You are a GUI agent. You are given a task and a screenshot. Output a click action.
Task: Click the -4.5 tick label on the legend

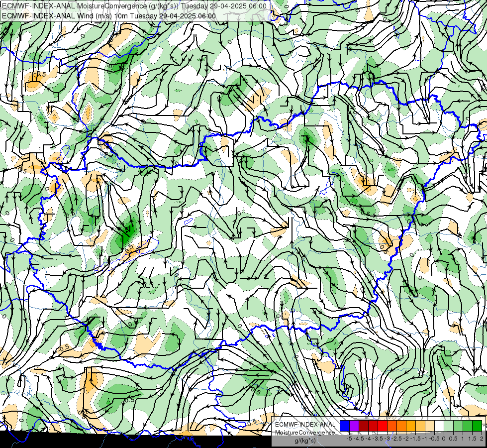coord(359,439)
